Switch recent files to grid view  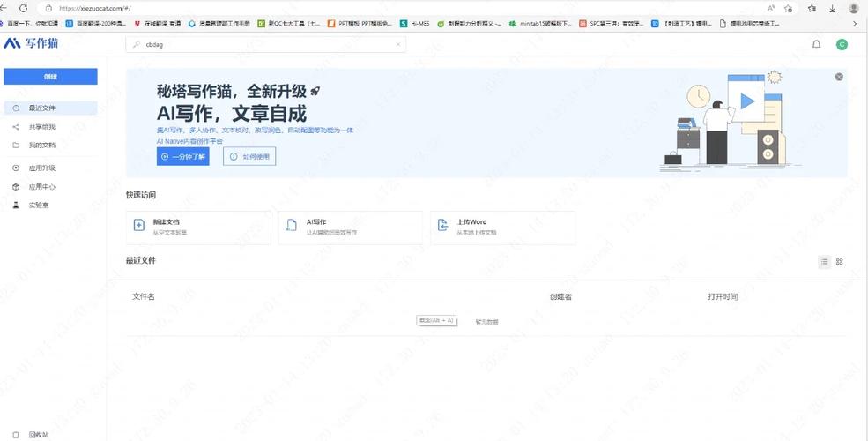[839, 262]
